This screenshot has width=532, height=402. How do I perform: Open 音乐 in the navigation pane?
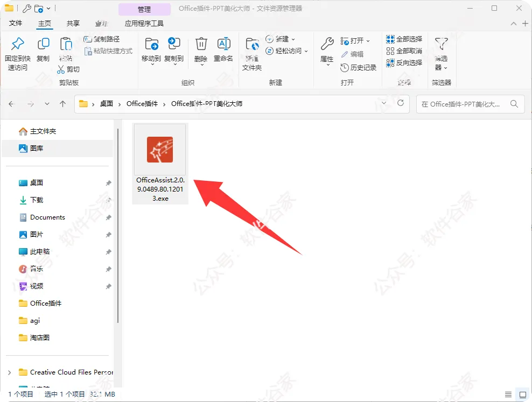[58, 269]
